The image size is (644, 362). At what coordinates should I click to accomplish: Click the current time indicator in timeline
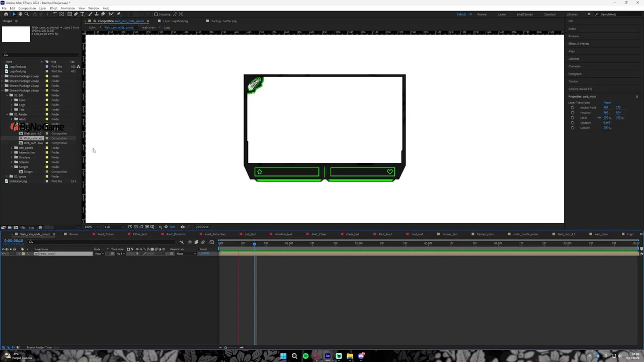point(254,244)
